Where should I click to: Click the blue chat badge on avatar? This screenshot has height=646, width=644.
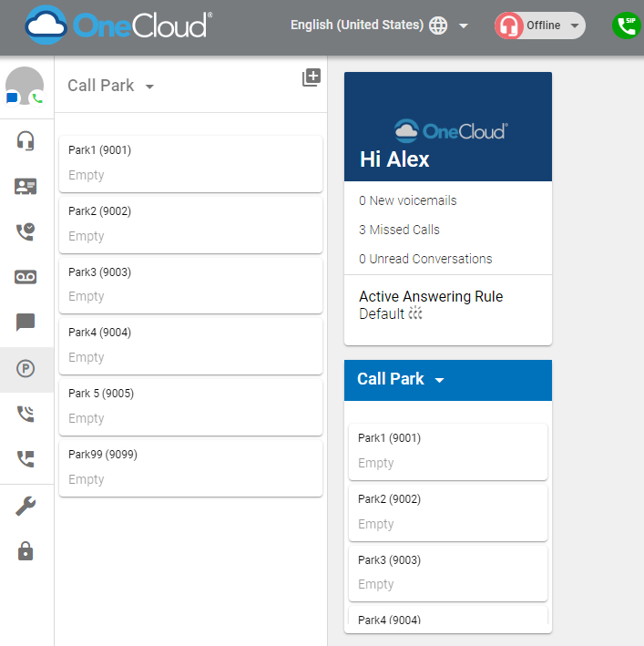(x=12, y=98)
